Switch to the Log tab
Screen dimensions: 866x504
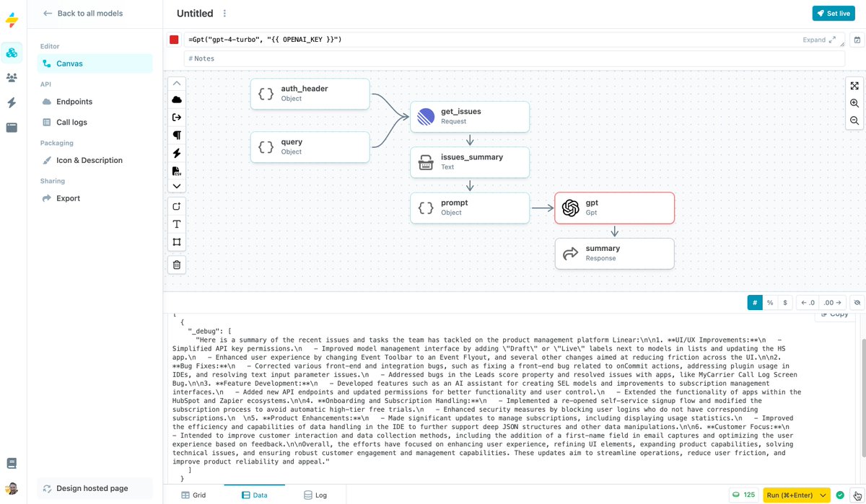coord(316,495)
